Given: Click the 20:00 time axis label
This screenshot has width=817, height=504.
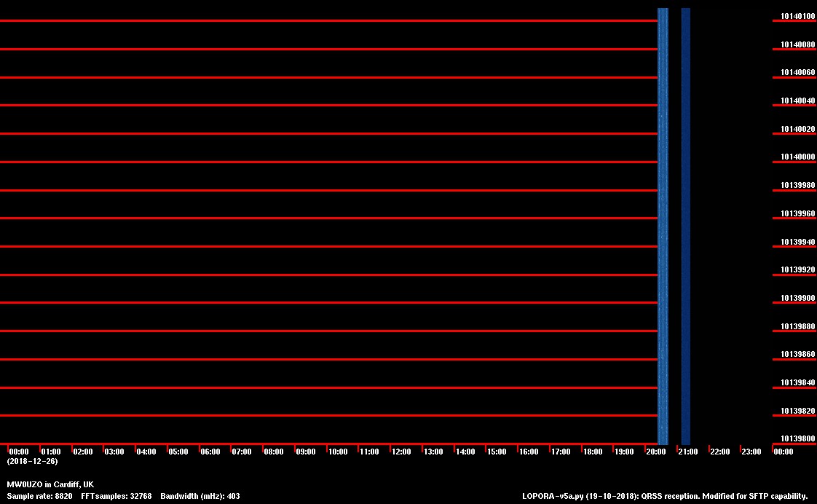Looking at the screenshot, I should 655,452.
